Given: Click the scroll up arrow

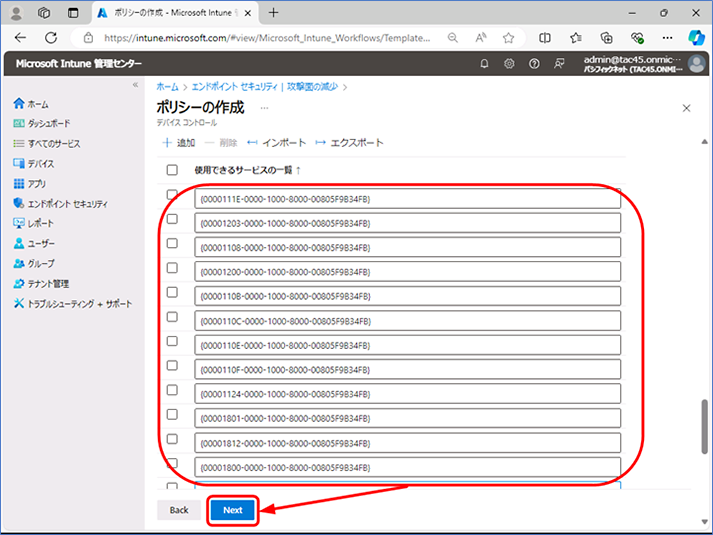Looking at the screenshot, I should point(704,142).
